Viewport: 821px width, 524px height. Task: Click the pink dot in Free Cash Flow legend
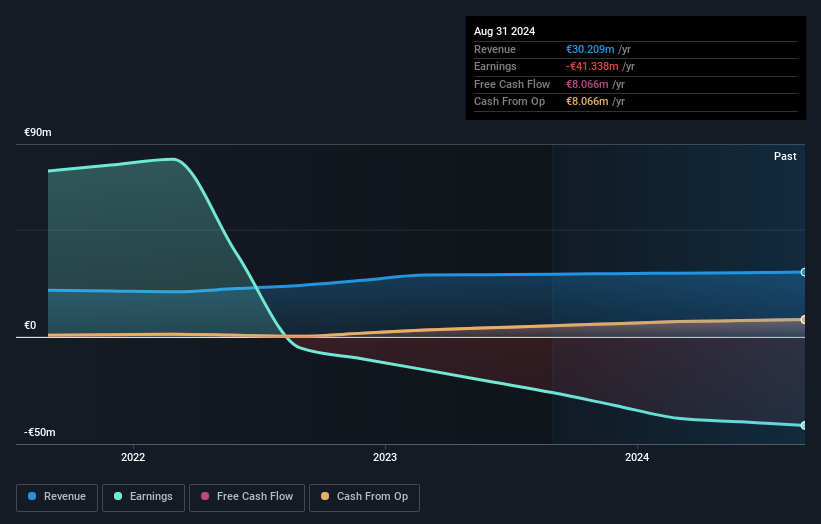205,496
